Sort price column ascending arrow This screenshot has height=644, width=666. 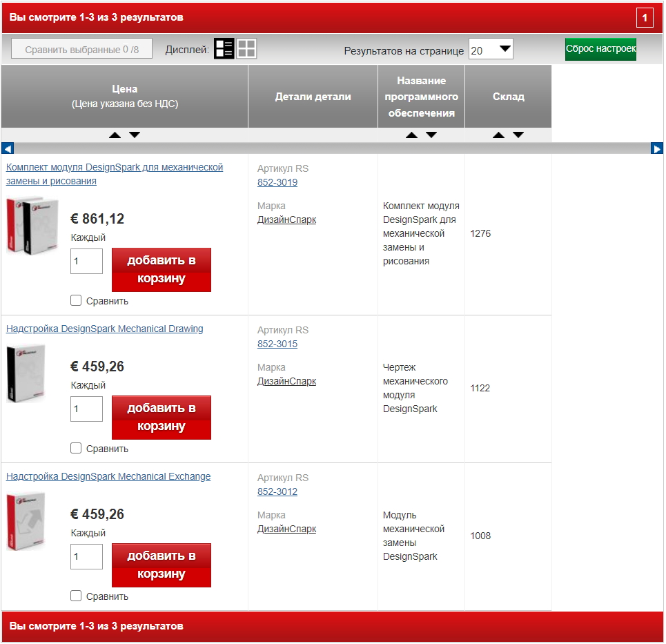coord(115,135)
